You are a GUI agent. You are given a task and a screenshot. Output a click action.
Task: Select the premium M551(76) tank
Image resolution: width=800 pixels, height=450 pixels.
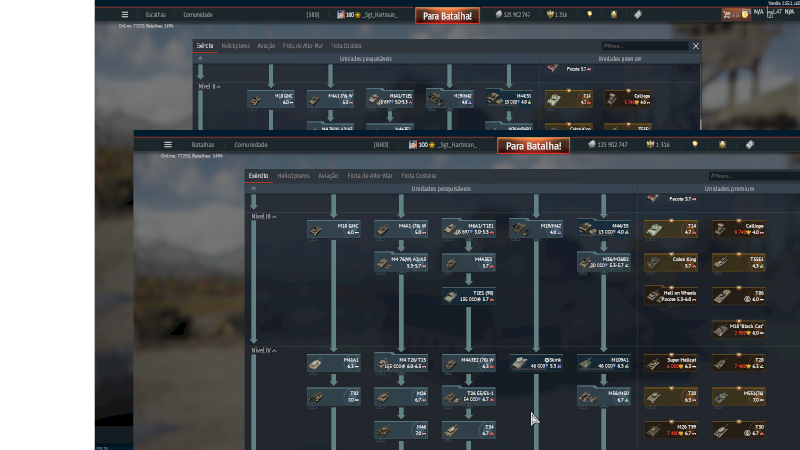click(x=739, y=397)
